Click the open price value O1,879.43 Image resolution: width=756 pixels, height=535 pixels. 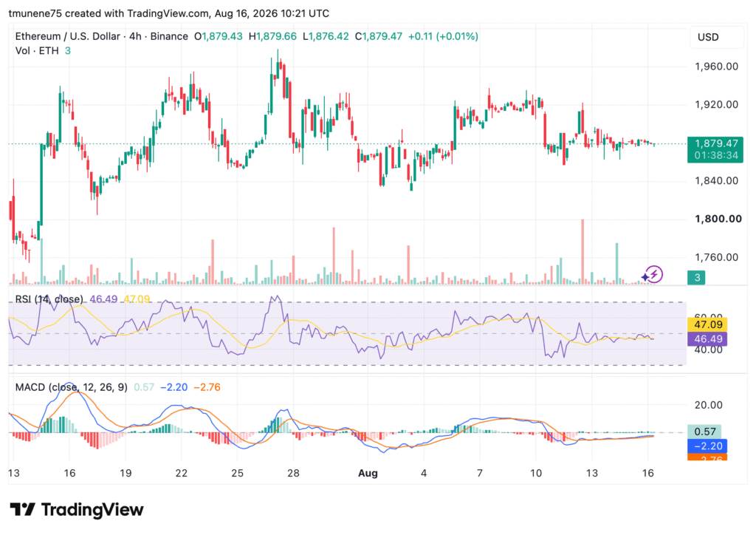pos(219,36)
